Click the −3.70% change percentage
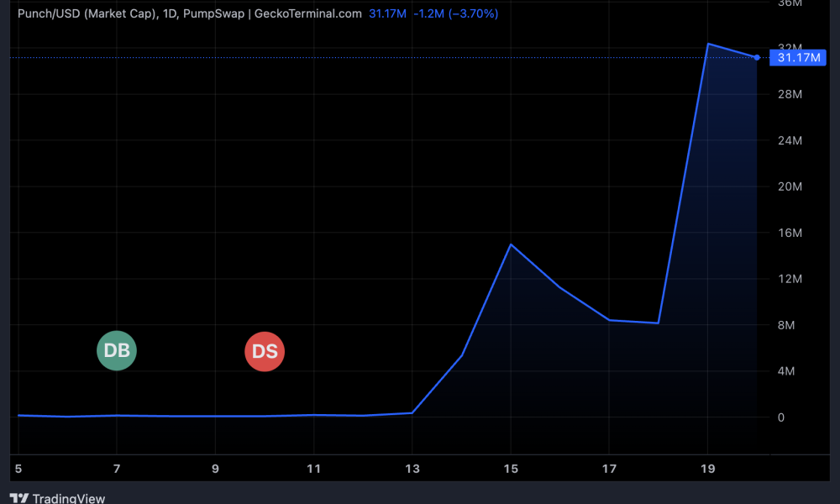Viewport: 840px width, 504px height. point(472,13)
